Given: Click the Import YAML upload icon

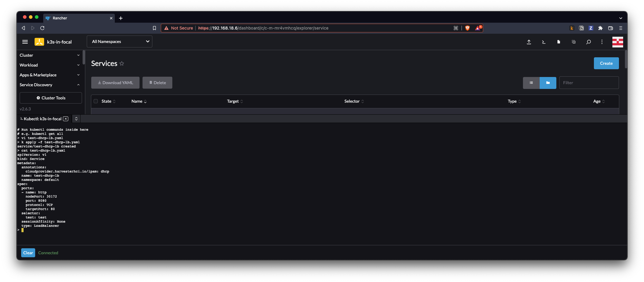Looking at the screenshot, I should coord(529,42).
